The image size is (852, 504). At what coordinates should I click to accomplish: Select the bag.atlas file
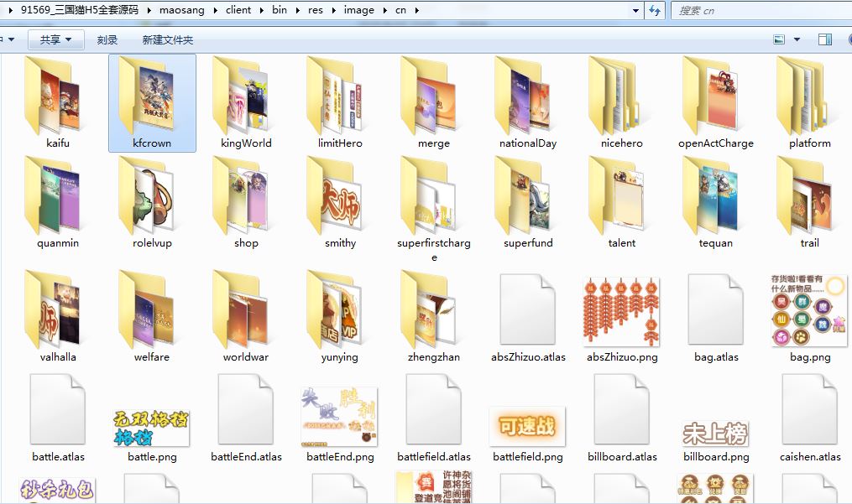click(716, 311)
